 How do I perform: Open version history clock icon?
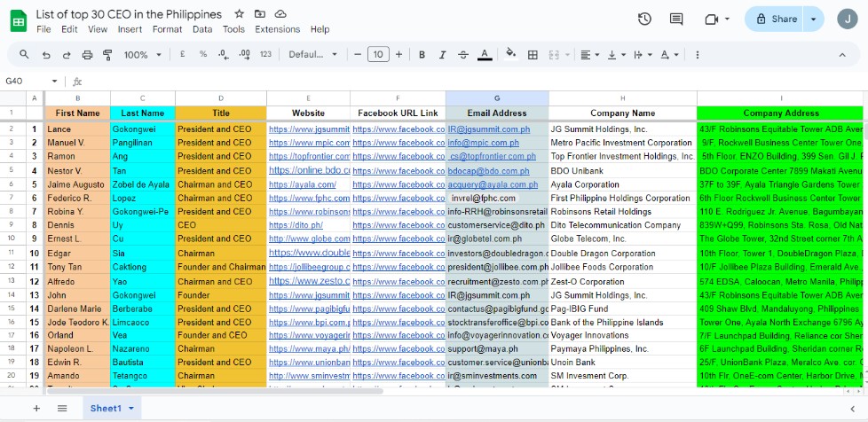644,19
